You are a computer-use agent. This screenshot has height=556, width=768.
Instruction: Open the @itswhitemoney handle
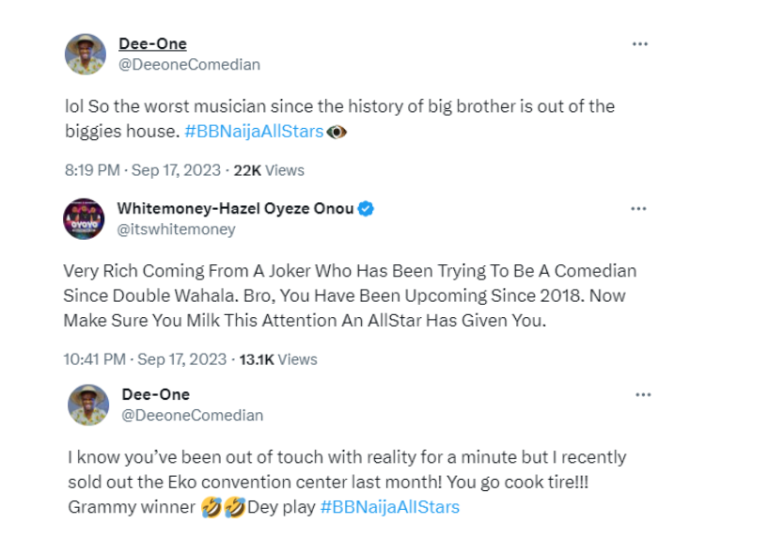coord(176,229)
